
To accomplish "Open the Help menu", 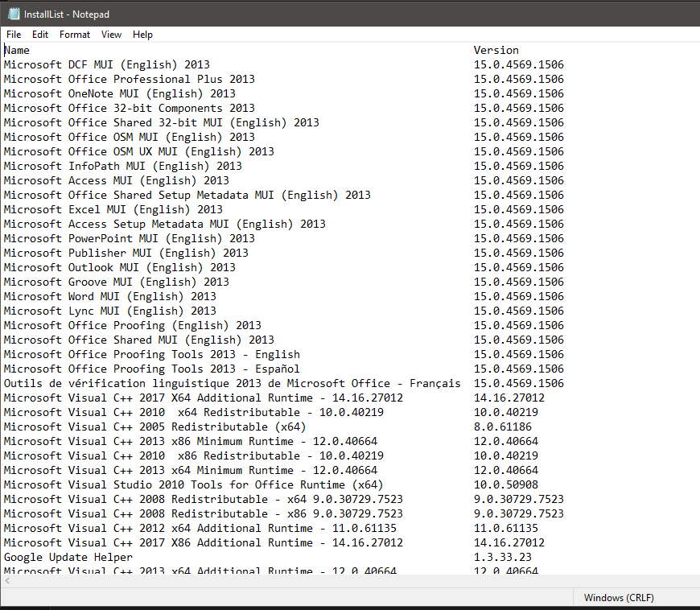I will pos(142,35).
